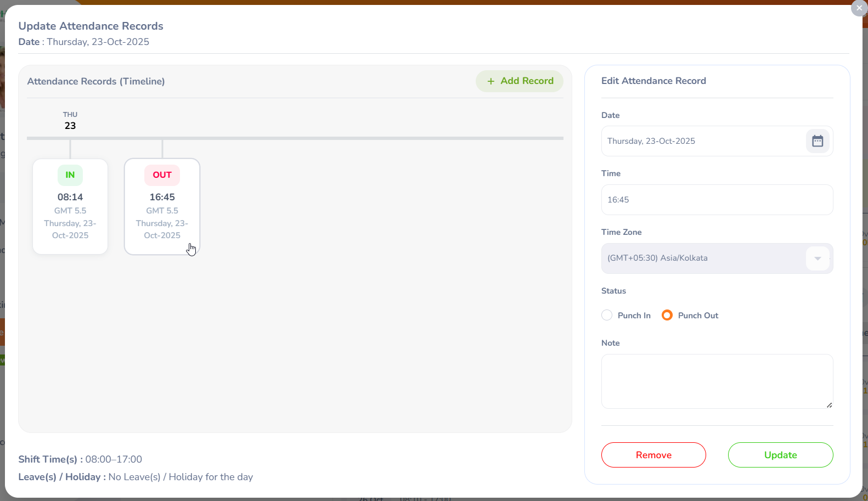Select the Punch In radio button

pyautogui.click(x=607, y=316)
